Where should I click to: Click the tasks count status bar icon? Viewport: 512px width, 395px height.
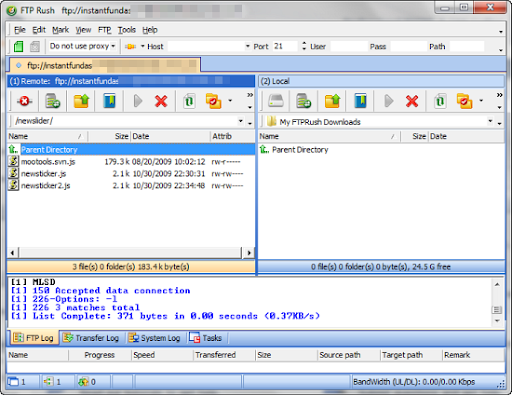83,382
